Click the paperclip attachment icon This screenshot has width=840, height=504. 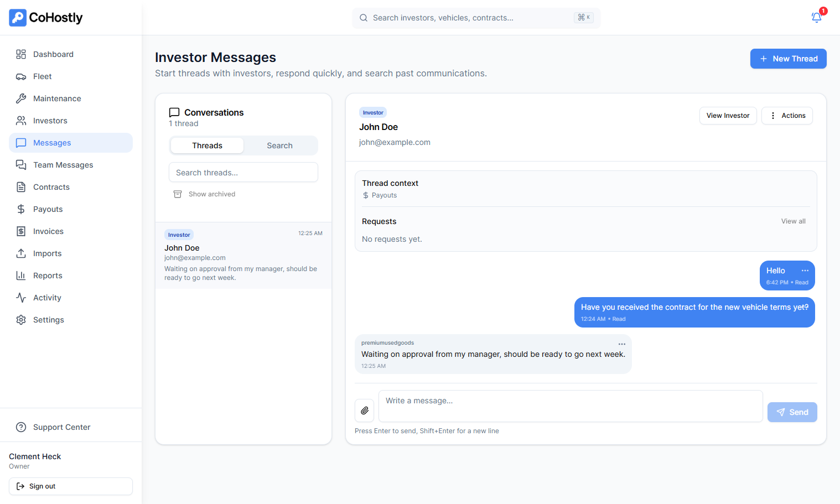tap(364, 411)
